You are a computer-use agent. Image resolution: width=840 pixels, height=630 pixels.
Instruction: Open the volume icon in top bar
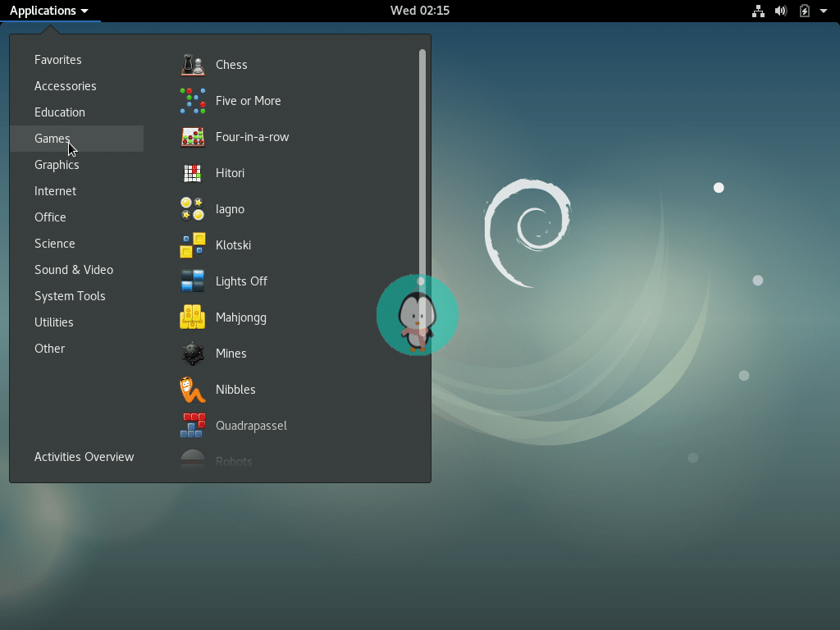(780, 11)
